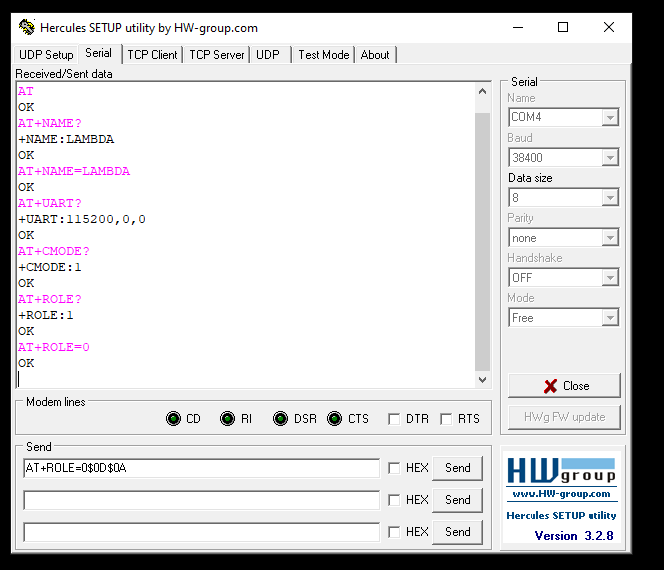Click the AT+CMODE? sent command line

(x=54, y=251)
